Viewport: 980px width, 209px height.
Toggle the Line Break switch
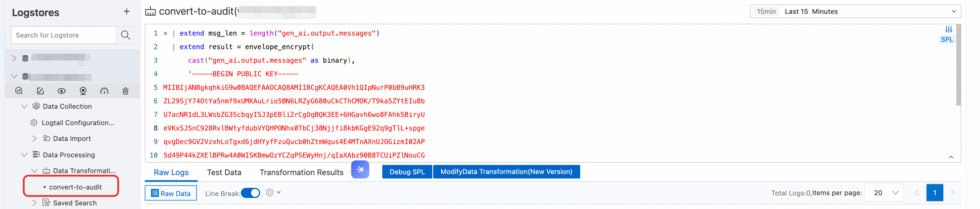pos(251,193)
